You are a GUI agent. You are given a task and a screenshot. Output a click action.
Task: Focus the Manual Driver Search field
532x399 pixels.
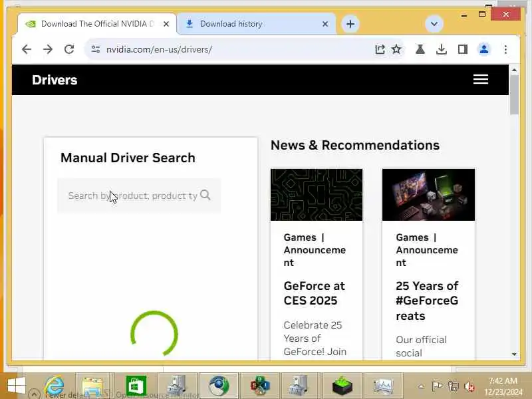coord(139,196)
